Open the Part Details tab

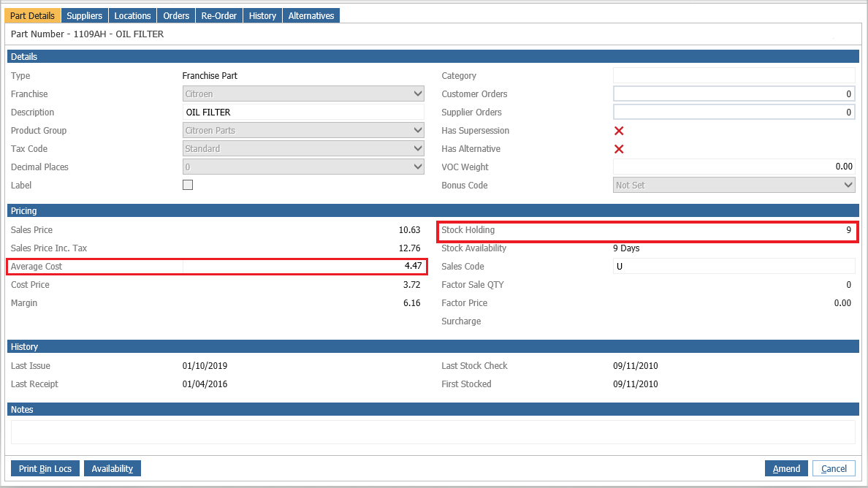pos(32,15)
